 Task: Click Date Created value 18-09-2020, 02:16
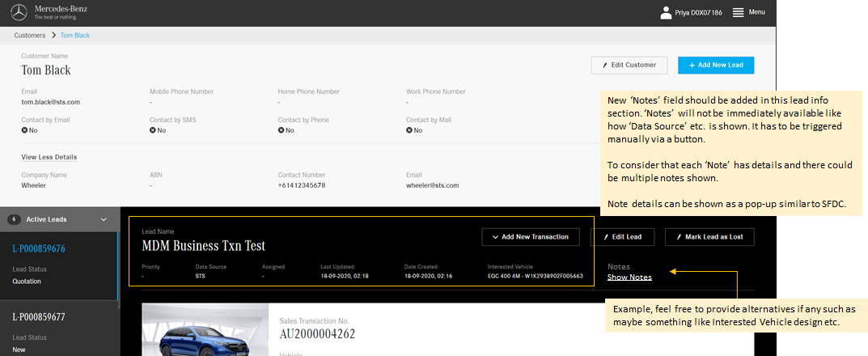point(428,276)
